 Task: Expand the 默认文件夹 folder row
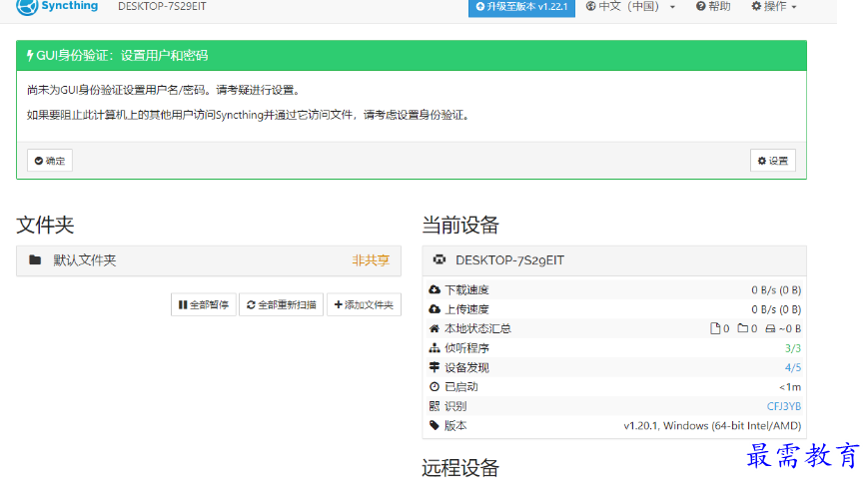[209, 260]
